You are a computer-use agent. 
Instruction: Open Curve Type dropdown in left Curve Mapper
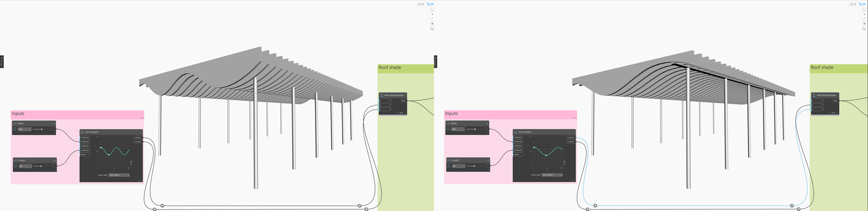click(119, 175)
